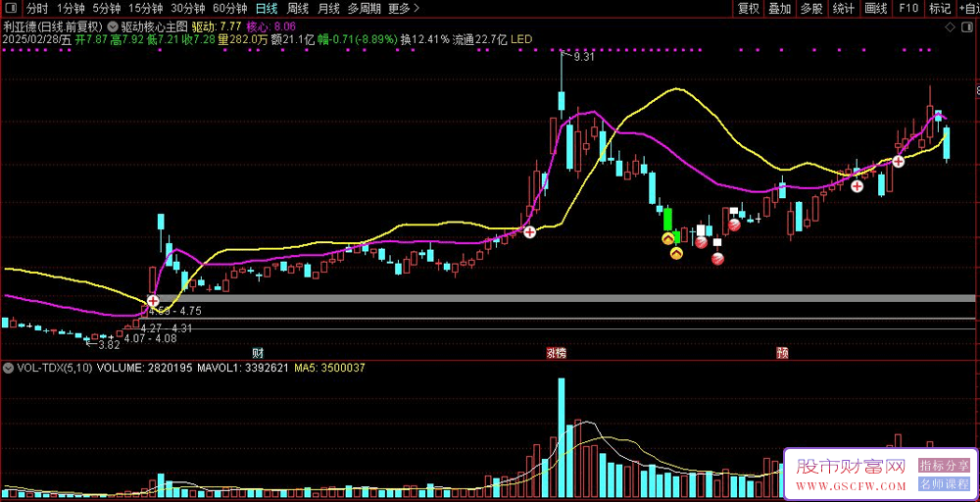Click the plus signal where magenta crosses above yellow mid-chart
Viewport: 980px width, 502px height.
529,232
